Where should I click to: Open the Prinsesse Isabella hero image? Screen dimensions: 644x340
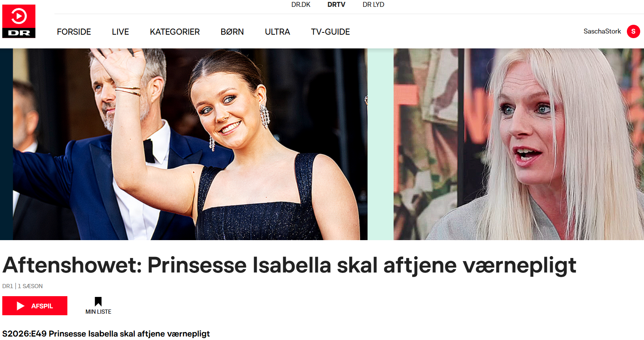[184, 144]
